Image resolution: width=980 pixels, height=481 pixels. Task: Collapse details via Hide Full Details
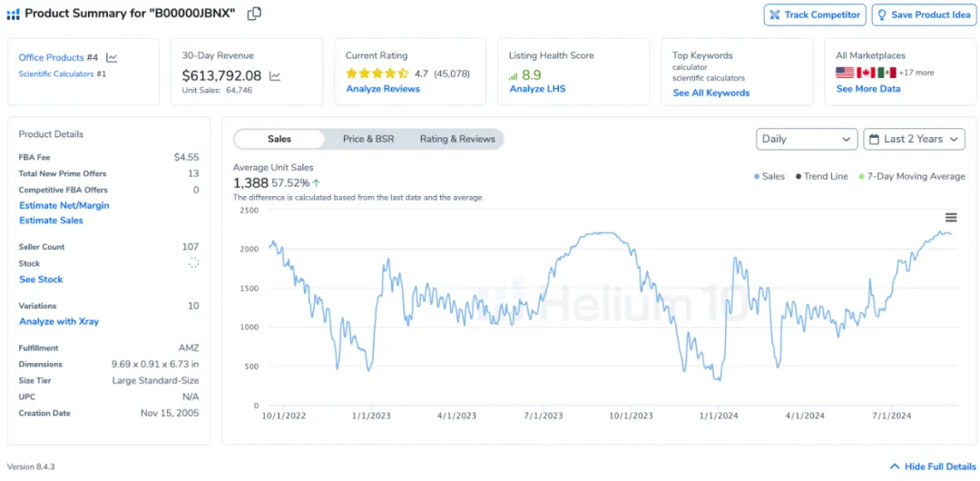[933, 466]
